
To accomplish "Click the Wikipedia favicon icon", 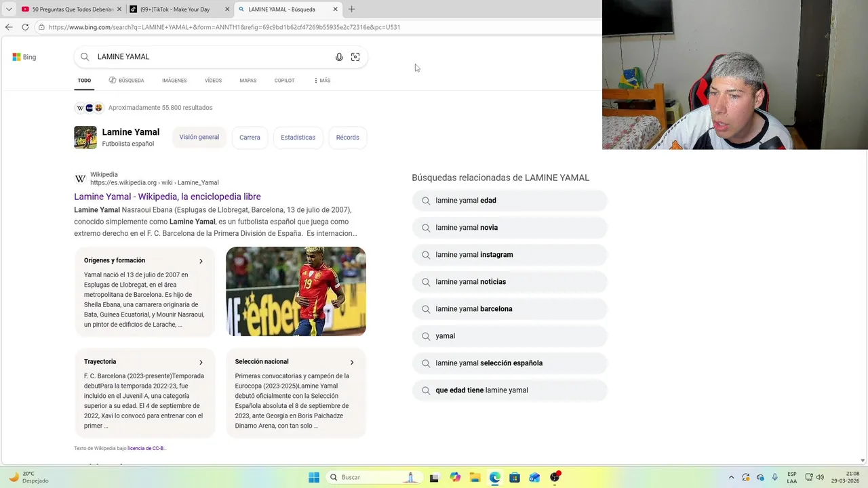I will (x=80, y=179).
